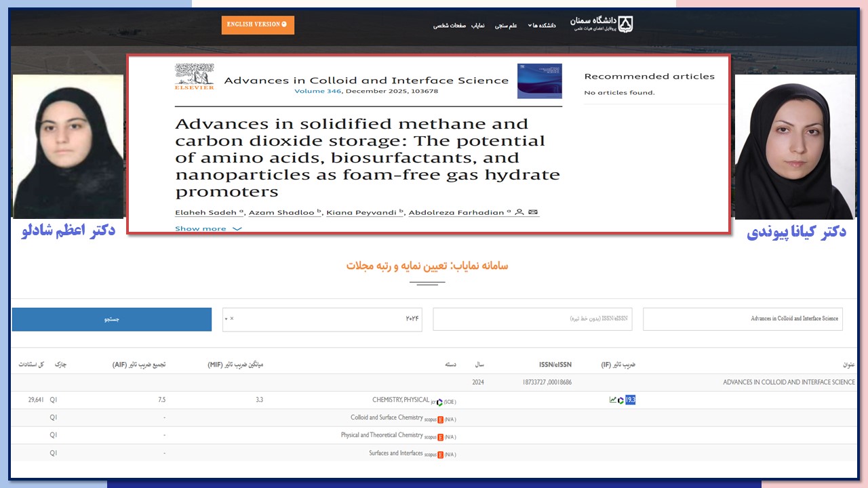Click the Elsevier tree logo
This screenshot has width=868, height=488.
pyautogui.click(x=194, y=77)
